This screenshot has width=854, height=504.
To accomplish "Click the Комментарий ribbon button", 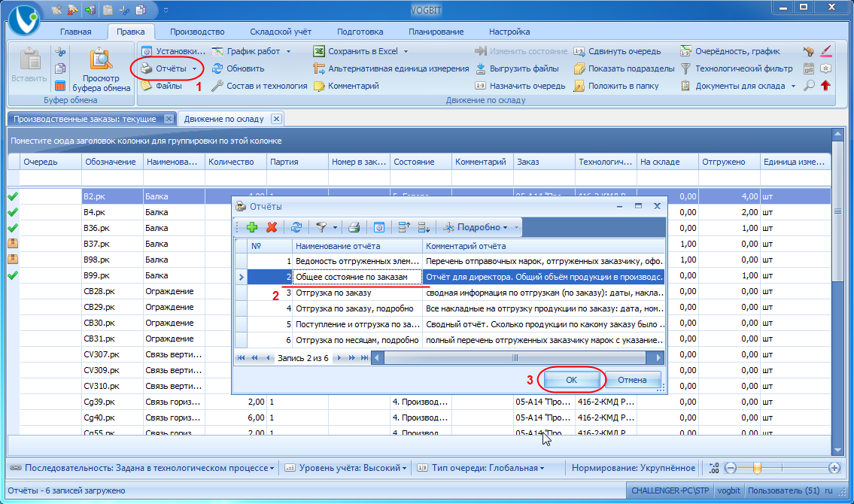I will pos(346,86).
